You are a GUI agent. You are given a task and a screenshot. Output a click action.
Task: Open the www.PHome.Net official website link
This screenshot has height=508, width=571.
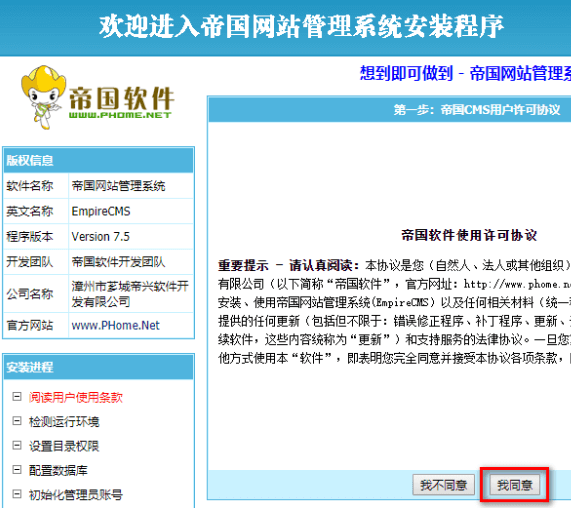[115, 325]
